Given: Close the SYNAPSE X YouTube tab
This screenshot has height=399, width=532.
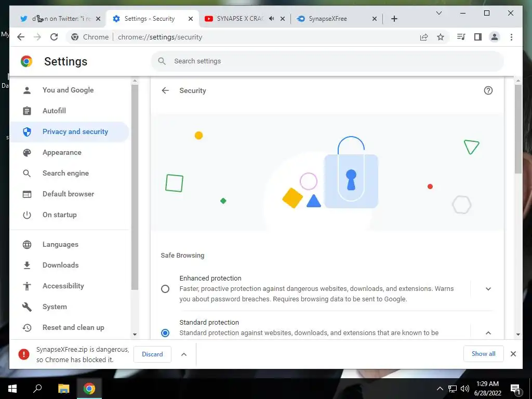Looking at the screenshot, I should 283,19.
